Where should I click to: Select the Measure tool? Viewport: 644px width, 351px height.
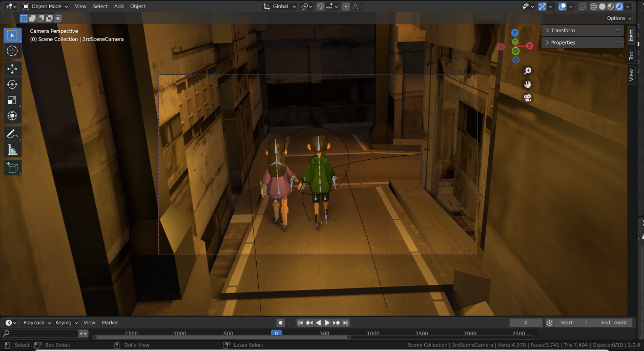pos(12,150)
